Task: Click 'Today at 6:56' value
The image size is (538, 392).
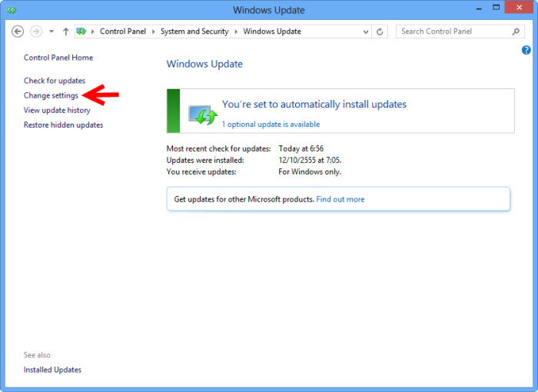Action: 301,148
